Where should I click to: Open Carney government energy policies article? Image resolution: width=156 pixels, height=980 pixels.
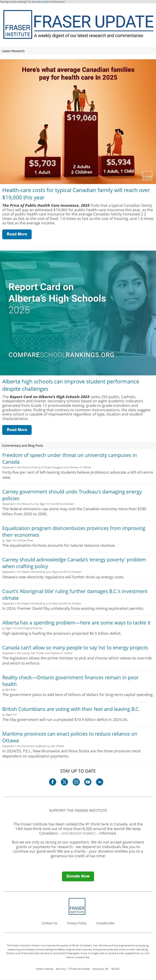[72, 495]
